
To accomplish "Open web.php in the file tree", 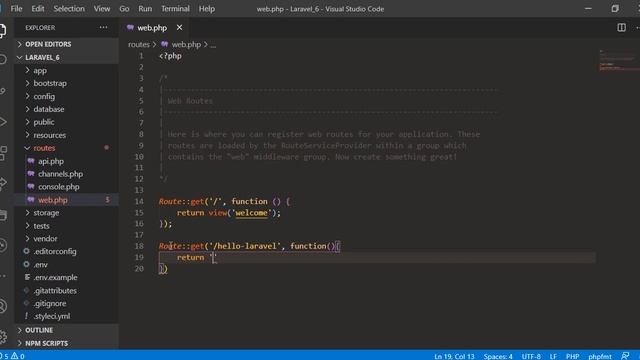I will point(67,200).
